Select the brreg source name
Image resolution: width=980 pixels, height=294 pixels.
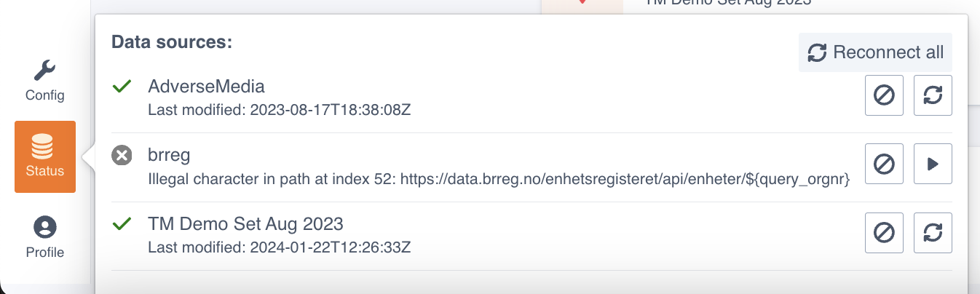pyautogui.click(x=167, y=155)
